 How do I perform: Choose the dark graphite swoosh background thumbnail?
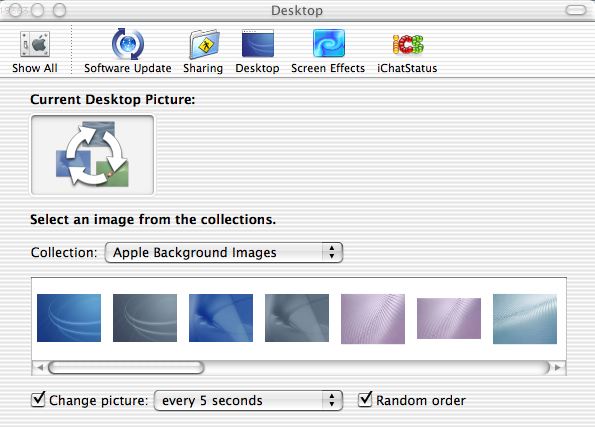coord(145,318)
